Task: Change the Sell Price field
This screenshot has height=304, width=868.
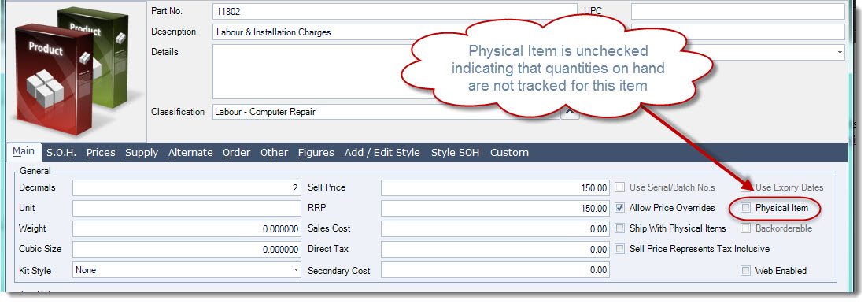Action: (x=495, y=187)
